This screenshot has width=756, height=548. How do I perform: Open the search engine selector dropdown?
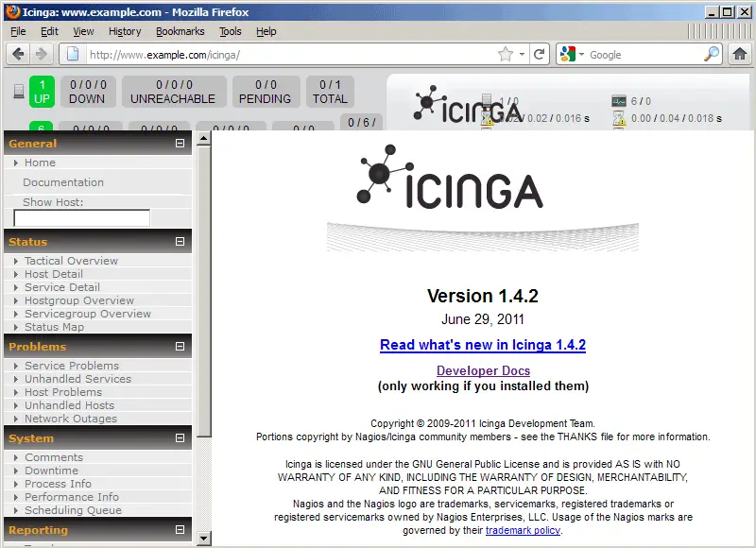coord(581,55)
